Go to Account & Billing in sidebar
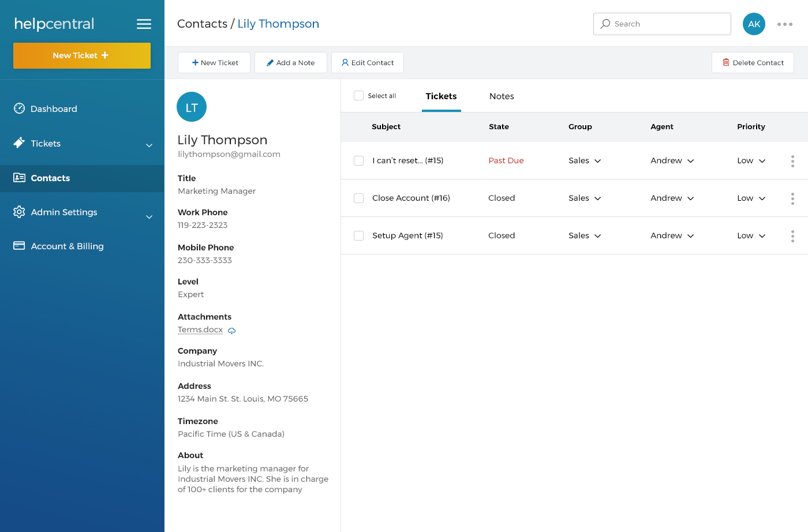 coord(67,246)
